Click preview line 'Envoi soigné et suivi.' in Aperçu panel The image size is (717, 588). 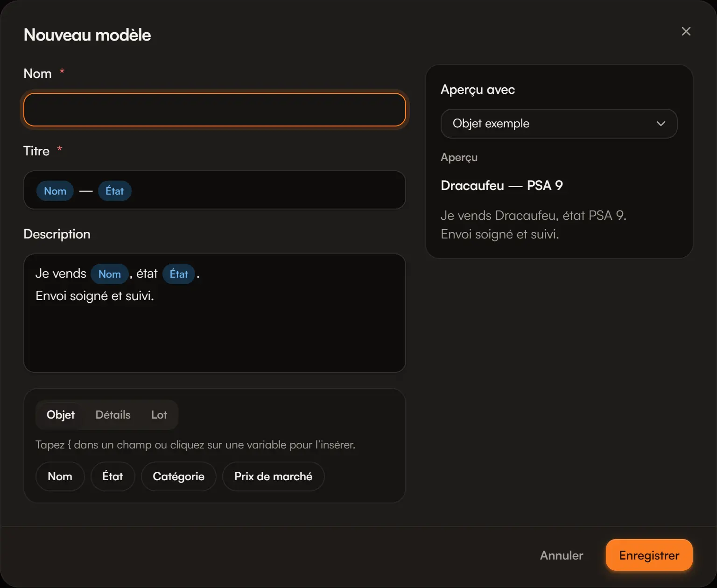(500, 234)
